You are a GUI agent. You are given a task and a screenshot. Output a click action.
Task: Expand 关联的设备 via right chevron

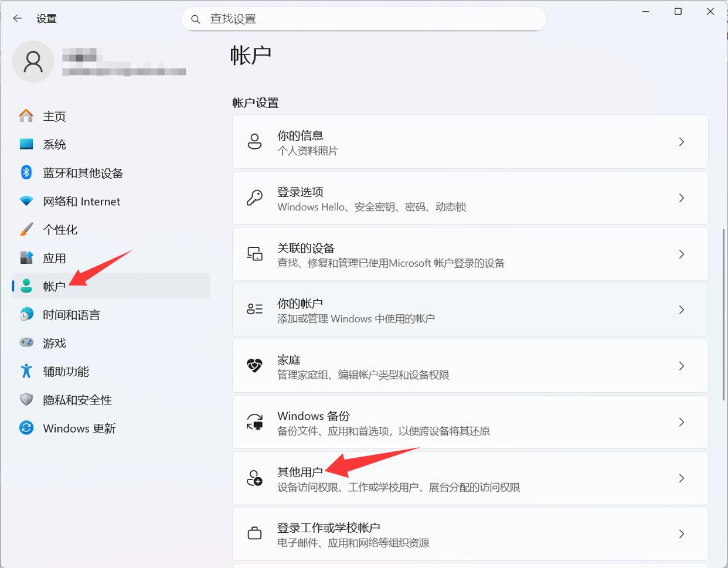pyautogui.click(x=681, y=254)
